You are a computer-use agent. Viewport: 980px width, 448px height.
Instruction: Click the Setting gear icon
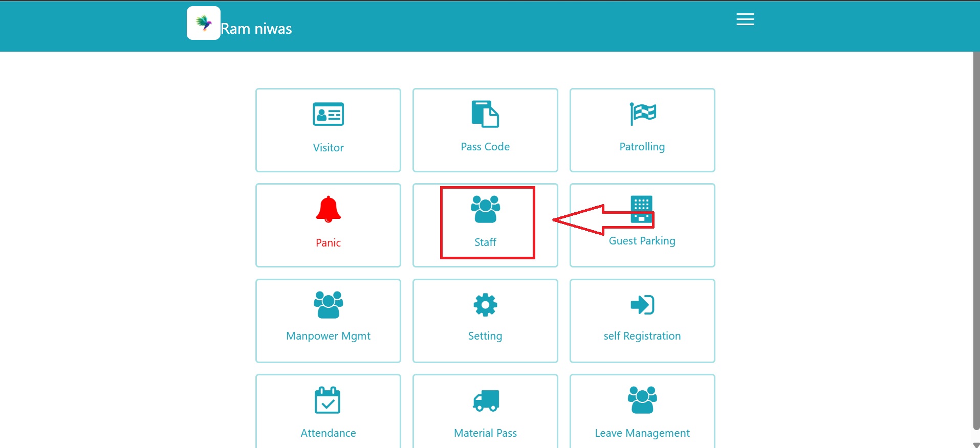tap(485, 305)
